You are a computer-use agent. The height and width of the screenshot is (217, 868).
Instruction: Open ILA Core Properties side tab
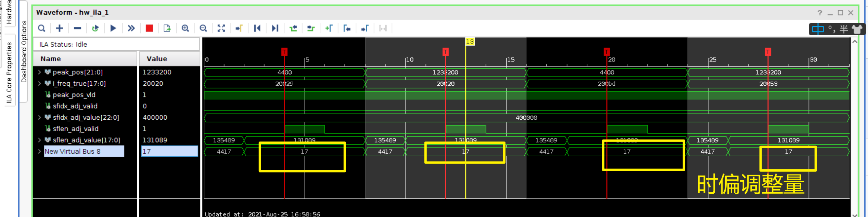[x=9, y=73]
